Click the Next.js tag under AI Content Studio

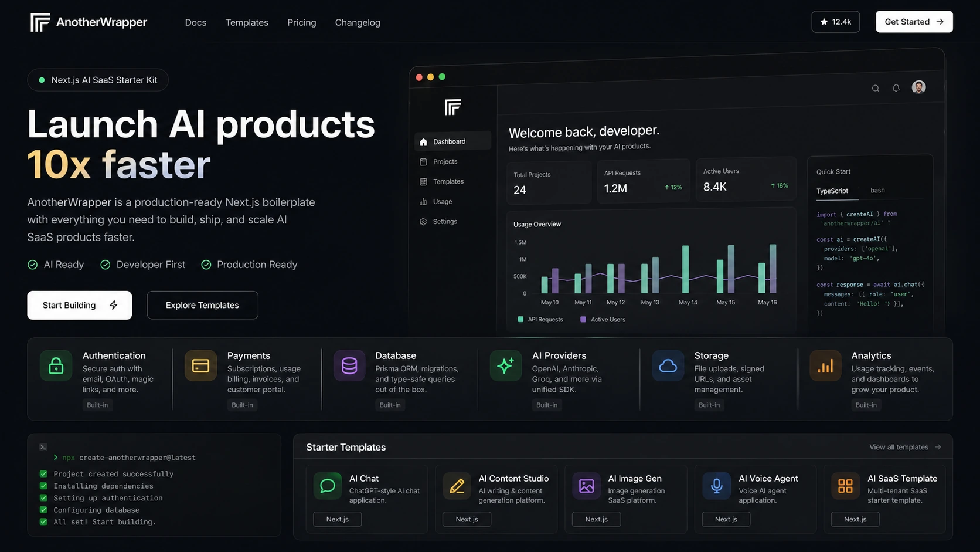click(467, 519)
